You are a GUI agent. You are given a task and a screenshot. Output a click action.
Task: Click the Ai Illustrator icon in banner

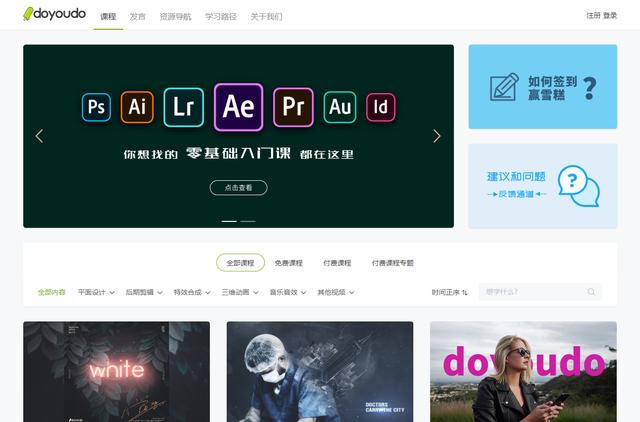click(137, 107)
